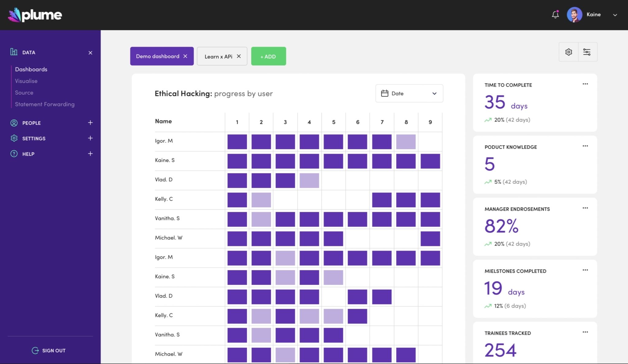Click the SETTINGS gear icon in sidebar
628x364 pixels.
[x=13, y=138]
